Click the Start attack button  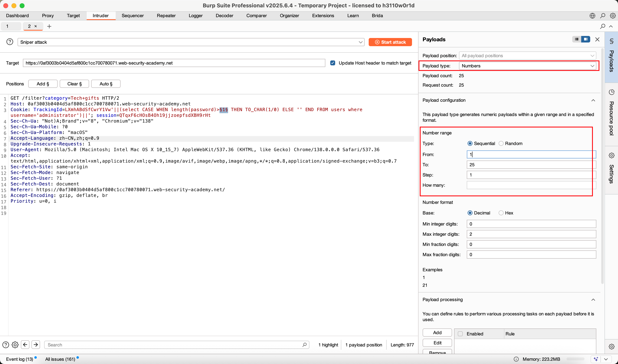pos(390,42)
